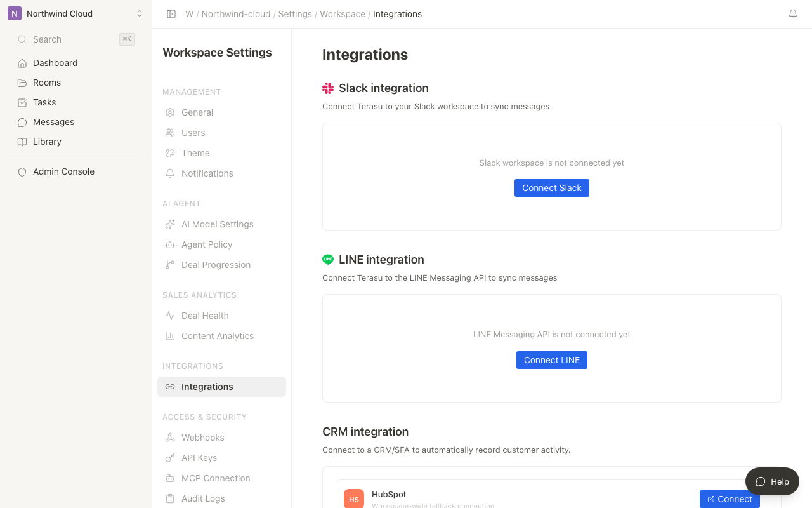Open the Library book icon
Image resolution: width=812 pixels, height=508 pixels.
(x=22, y=142)
